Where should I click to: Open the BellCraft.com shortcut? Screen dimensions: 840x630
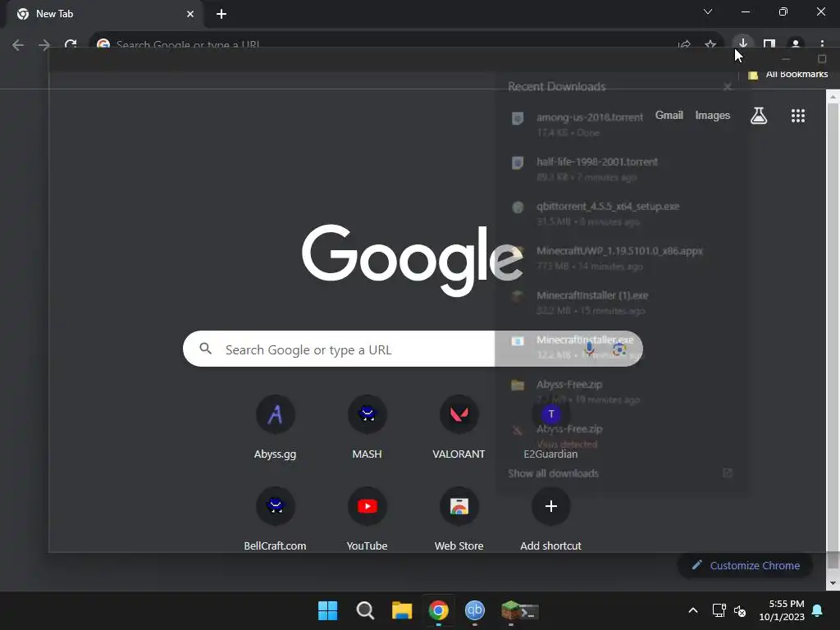[x=276, y=519]
